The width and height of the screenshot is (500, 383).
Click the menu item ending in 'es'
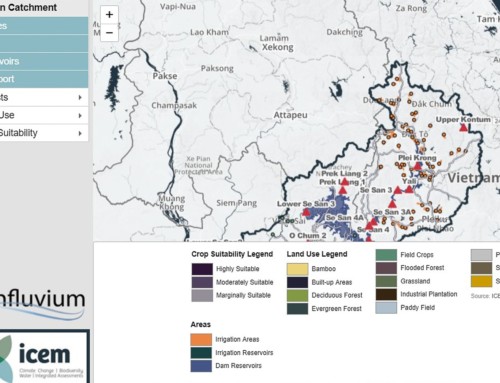pos(44,26)
